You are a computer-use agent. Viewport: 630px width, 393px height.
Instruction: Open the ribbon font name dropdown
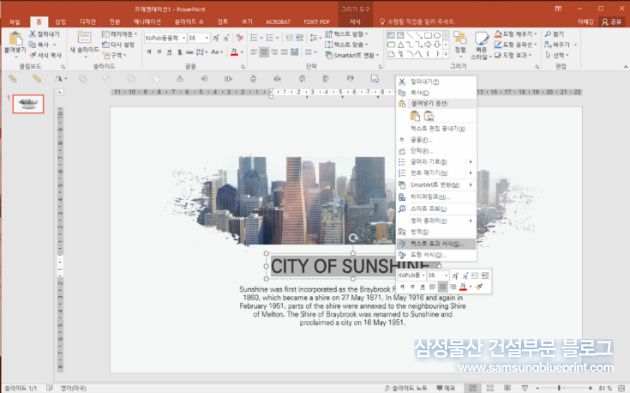[184, 38]
